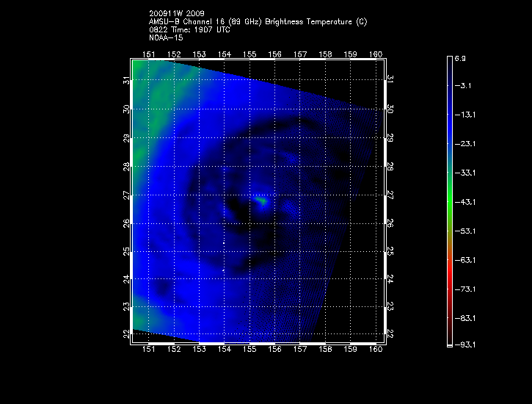Select longitude 155 on the bottom axis
The height and width of the screenshot is (404, 532).
point(249,349)
